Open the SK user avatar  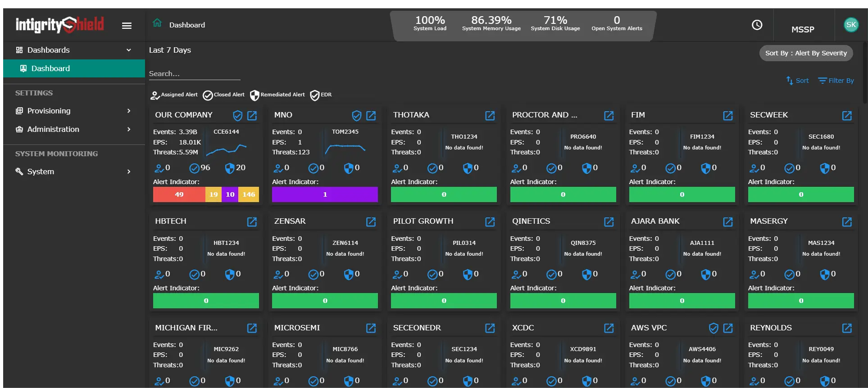850,25
